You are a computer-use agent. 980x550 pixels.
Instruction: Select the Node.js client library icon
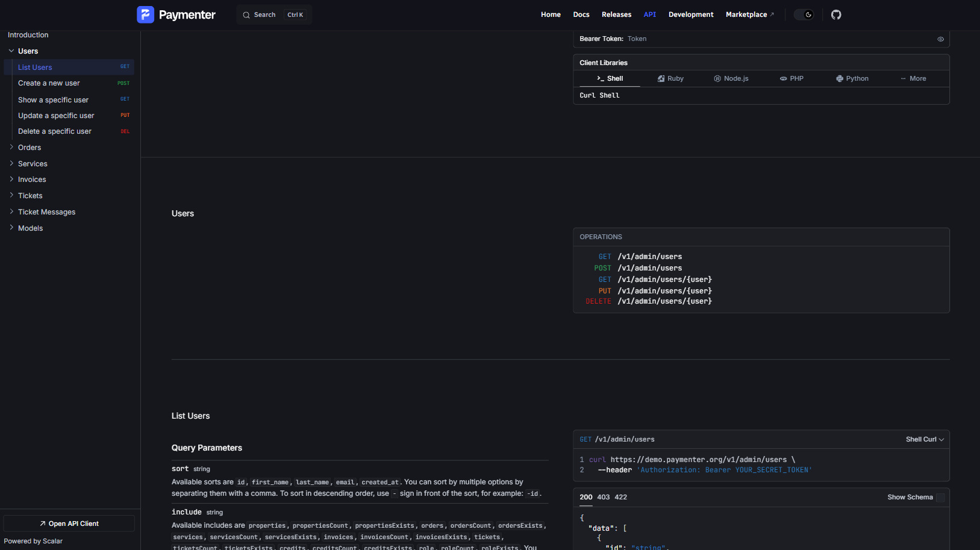[717, 79]
